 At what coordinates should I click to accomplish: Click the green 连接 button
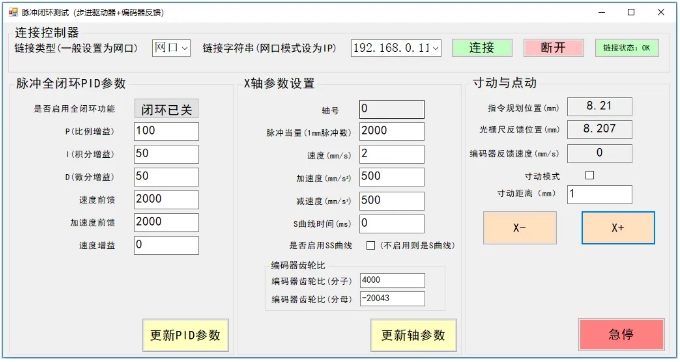[x=482, y=48]
